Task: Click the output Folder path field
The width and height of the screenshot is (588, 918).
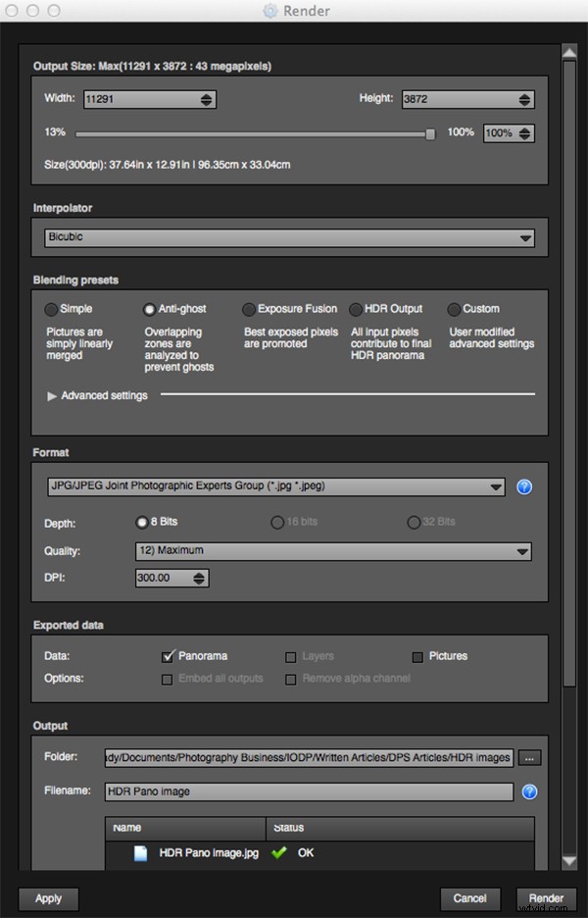Action: pos(310,757)
